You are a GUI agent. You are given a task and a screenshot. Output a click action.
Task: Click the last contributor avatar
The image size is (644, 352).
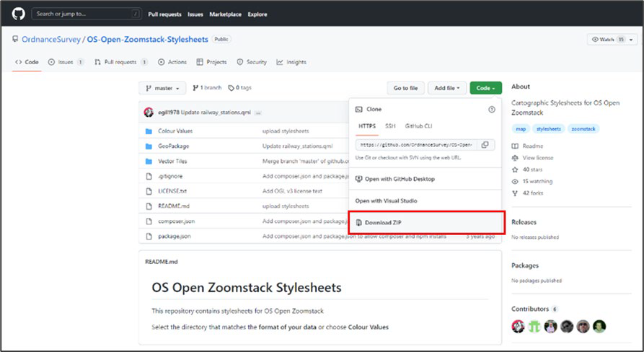(x=599, y=327)
